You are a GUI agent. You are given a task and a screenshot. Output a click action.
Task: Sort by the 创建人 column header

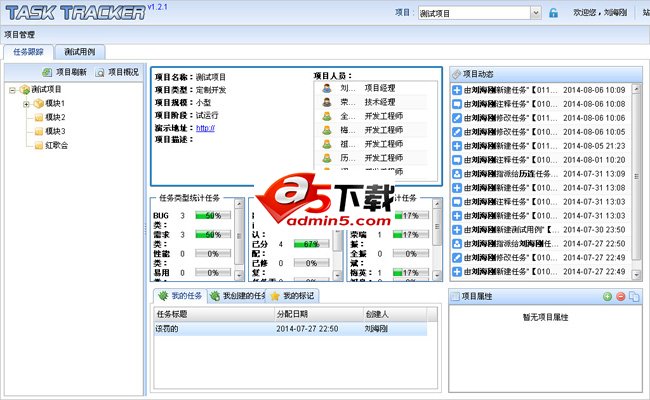(x=395, y=314)
